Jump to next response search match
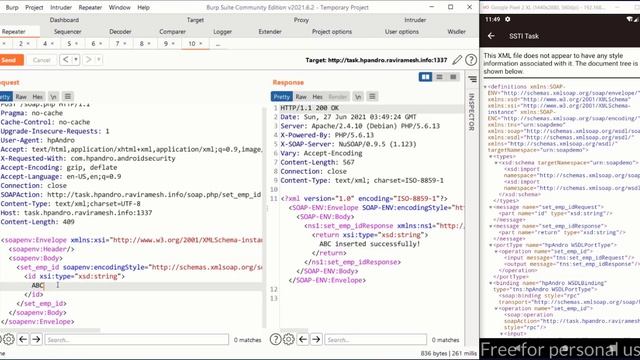 (x=316, y=339)
